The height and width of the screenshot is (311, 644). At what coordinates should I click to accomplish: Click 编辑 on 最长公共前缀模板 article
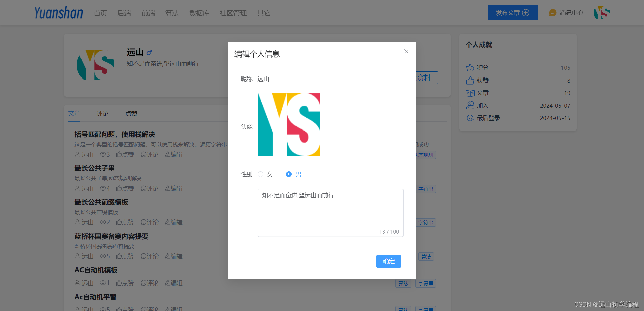(174, 222)
